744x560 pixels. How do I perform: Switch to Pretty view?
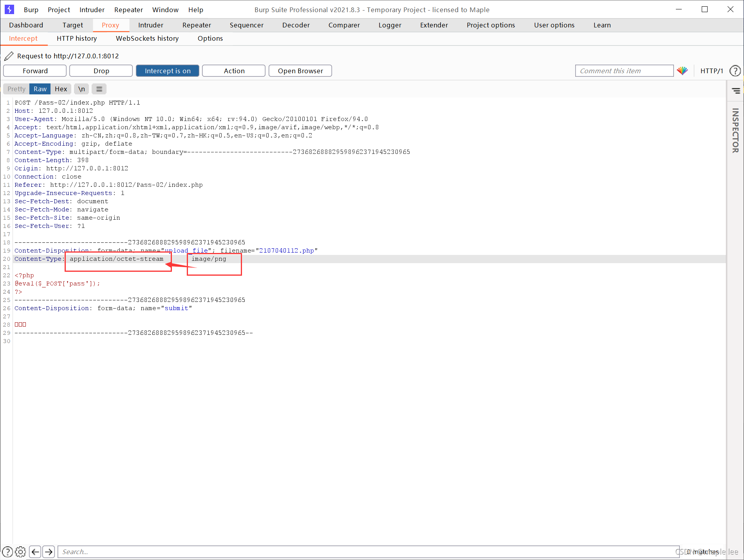[x=16, y=89]
